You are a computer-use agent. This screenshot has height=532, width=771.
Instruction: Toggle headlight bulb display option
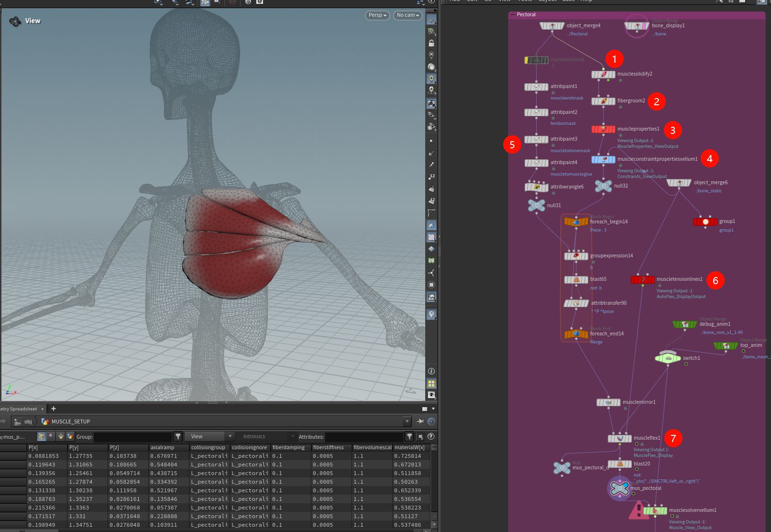(x=431, y=78)
